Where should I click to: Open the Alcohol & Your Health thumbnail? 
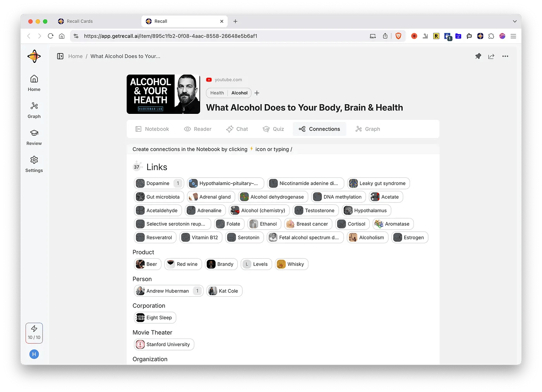point(163,94)
